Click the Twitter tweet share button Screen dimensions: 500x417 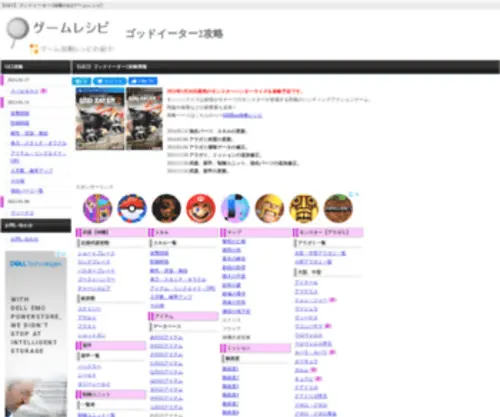(110, 81)
